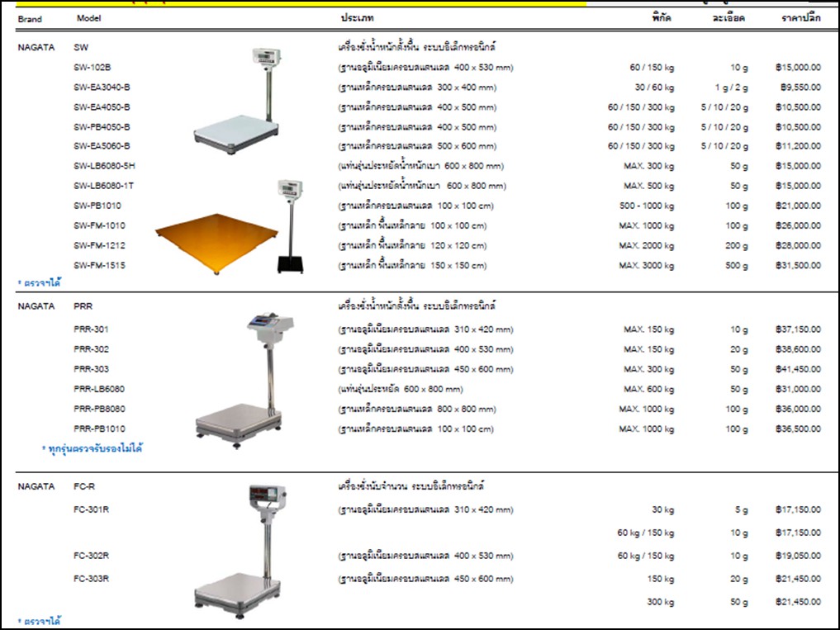Click the description 300 x 400 mm for SW-EA3040-B
This screenshot has height=630, width=840.
point(417,88)
